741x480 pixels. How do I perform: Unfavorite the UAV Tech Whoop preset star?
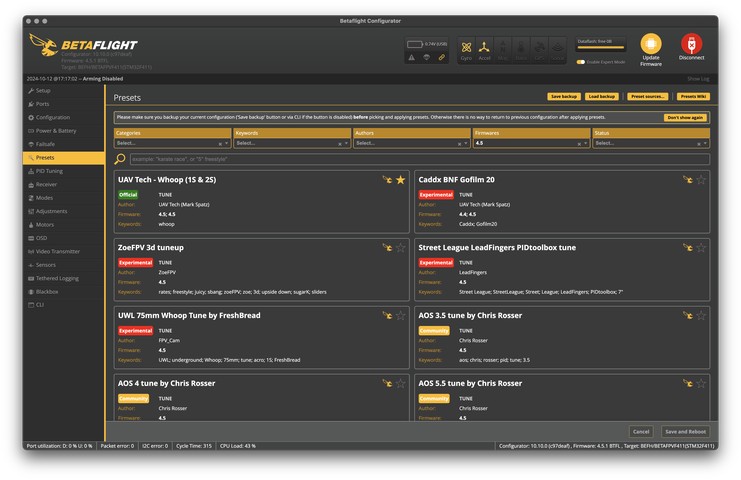[x=400, y=180]
